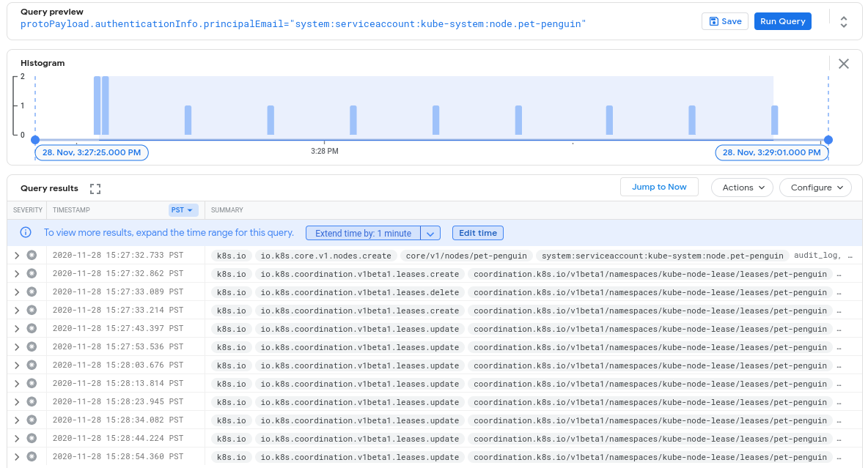This screenshot has width=868, height=468.
Task: Expand the 15:27:33.089 log entry
Action: point(17,292)
